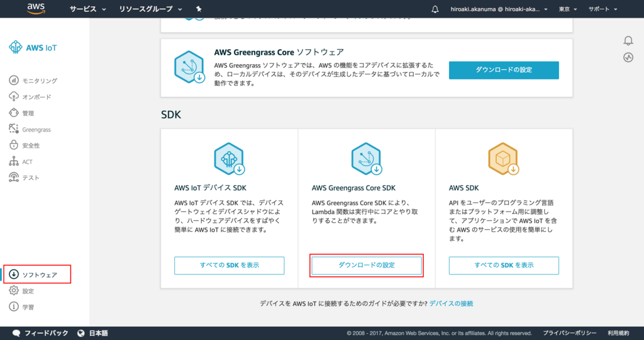
Task: Click the right-side activity pulse icon
Action: (x=628, y=57)
